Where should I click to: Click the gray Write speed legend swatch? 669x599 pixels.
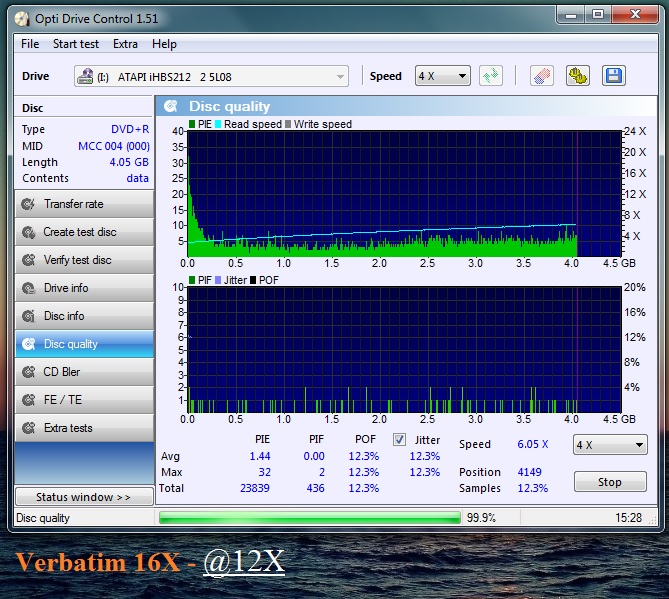(x=288, y=124)
